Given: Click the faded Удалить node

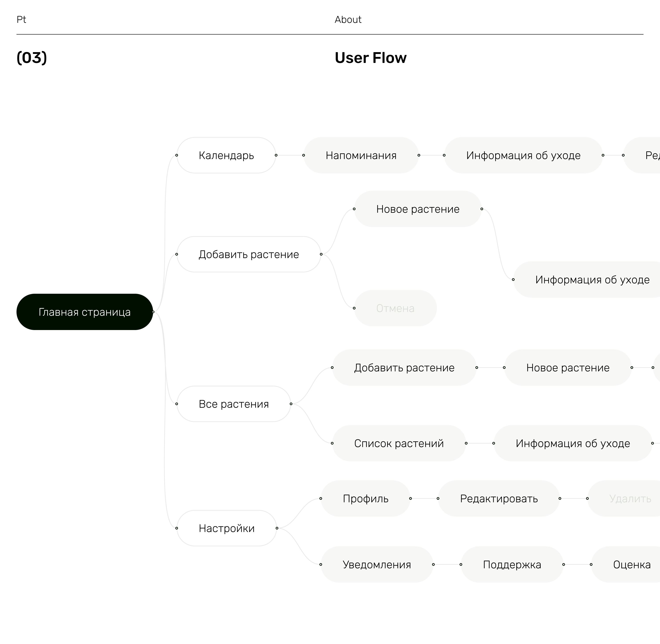Looking at the screenshot, I should [630, 499].
